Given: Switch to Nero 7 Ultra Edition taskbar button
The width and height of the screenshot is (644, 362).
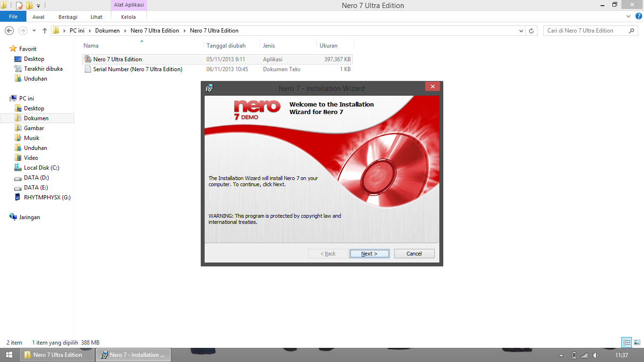Looking at the screenshot, I should [x=57, y=355].
